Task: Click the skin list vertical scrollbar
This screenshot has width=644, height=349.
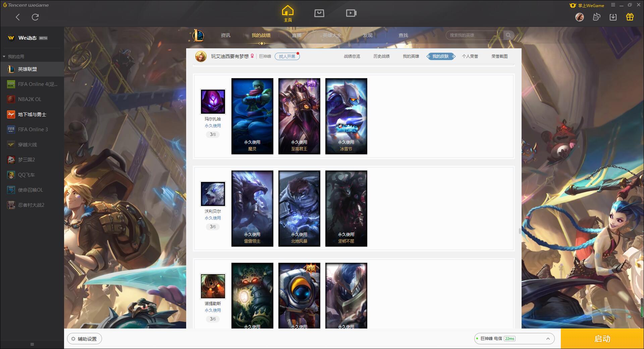Action: pos(520,231)
